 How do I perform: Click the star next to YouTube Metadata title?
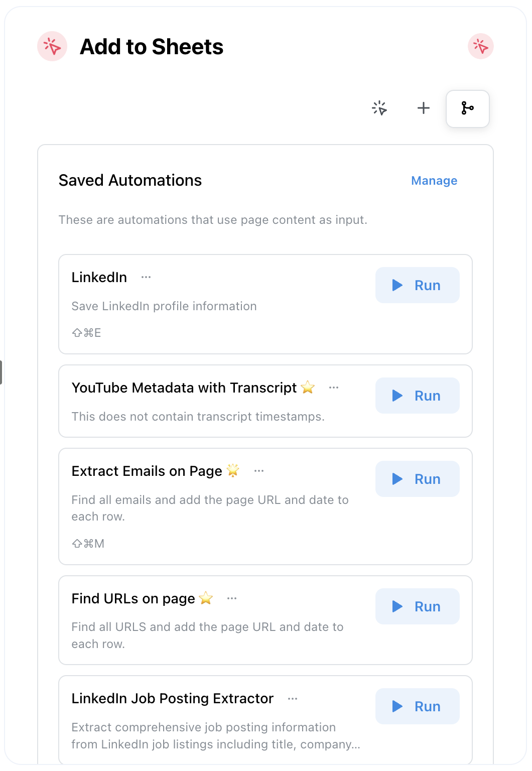click(308, 388)
